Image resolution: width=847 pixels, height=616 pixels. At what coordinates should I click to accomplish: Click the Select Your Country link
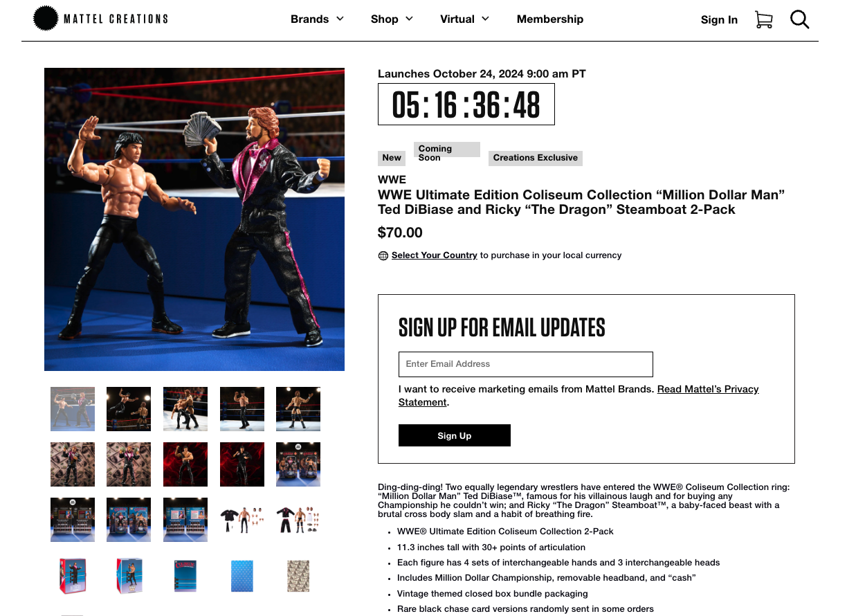435,255
